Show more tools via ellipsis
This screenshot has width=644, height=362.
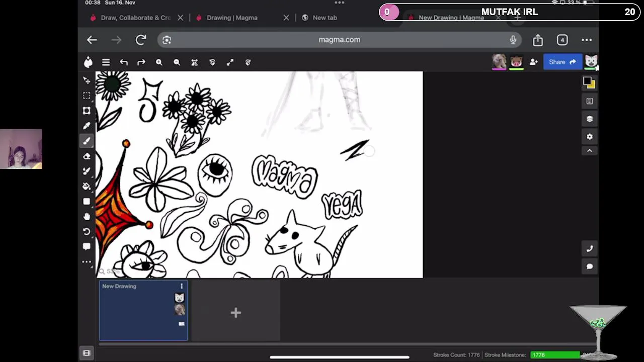point(87,262)
